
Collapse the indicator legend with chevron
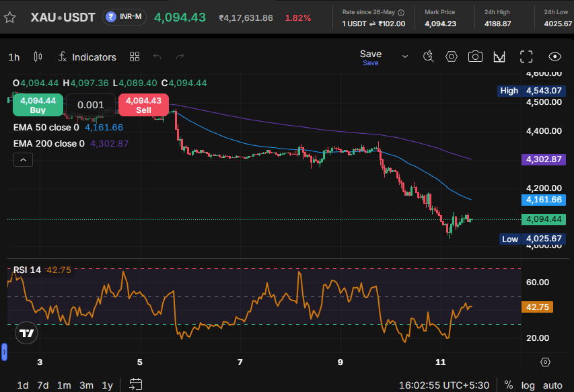23,160
